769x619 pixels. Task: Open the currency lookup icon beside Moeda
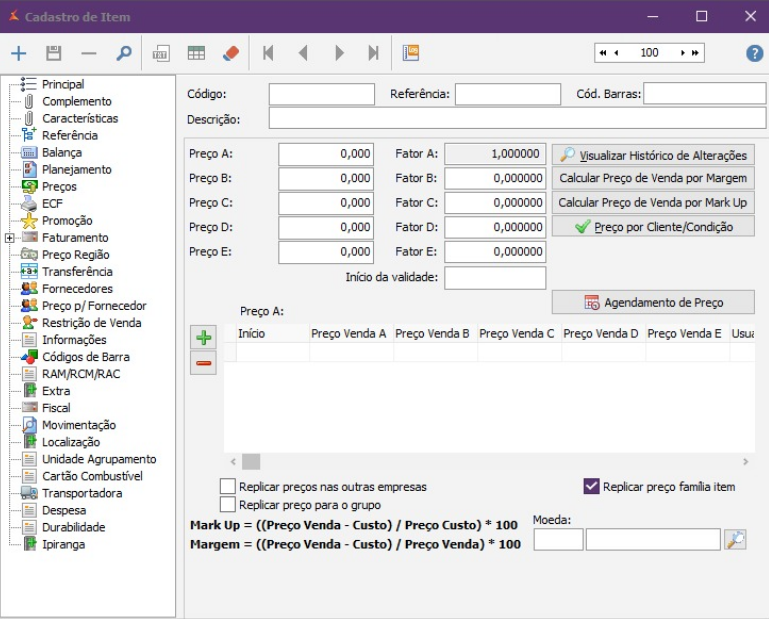click(x=735, y=540)
